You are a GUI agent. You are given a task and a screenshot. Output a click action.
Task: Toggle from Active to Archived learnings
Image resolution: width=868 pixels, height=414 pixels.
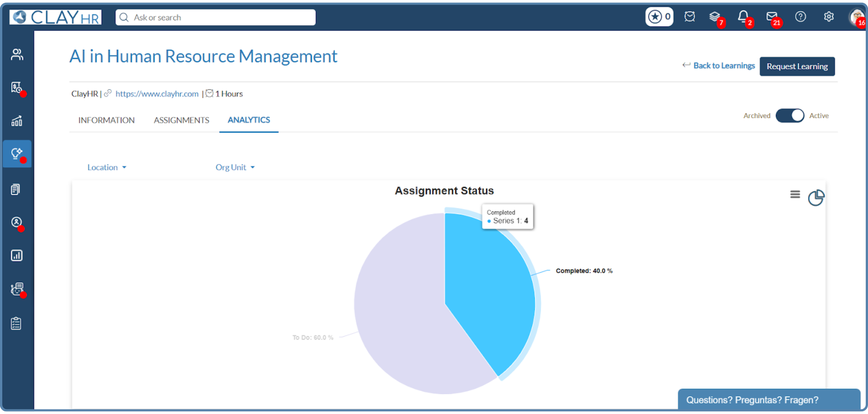789,115
